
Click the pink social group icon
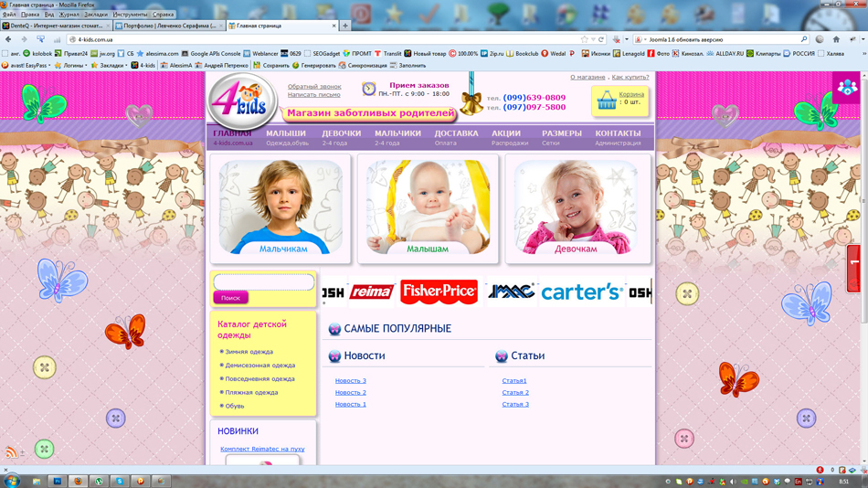click(x=847, y=87)
